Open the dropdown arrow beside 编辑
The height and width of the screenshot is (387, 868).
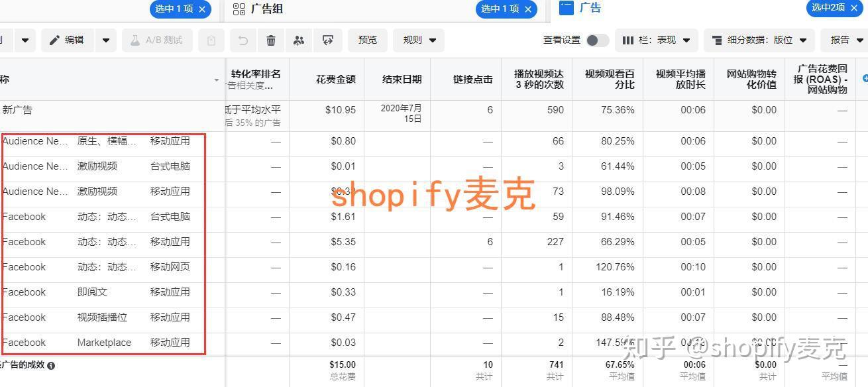coord(106,40)
